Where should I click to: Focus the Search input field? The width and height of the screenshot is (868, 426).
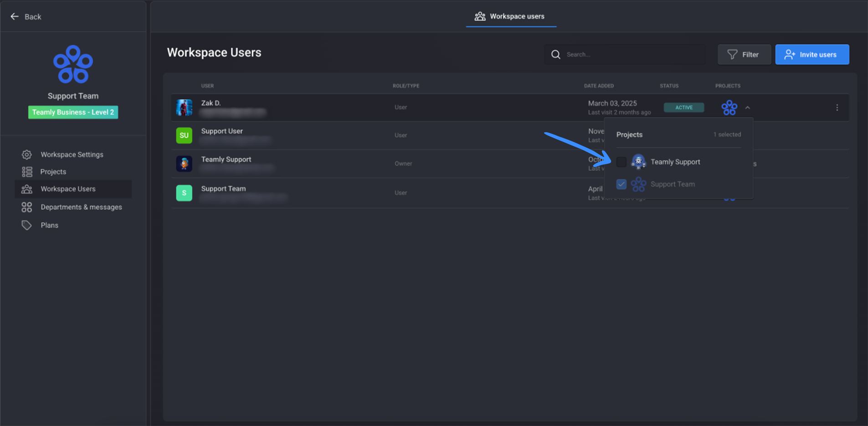pyautogui.click(x=625, y=55)
